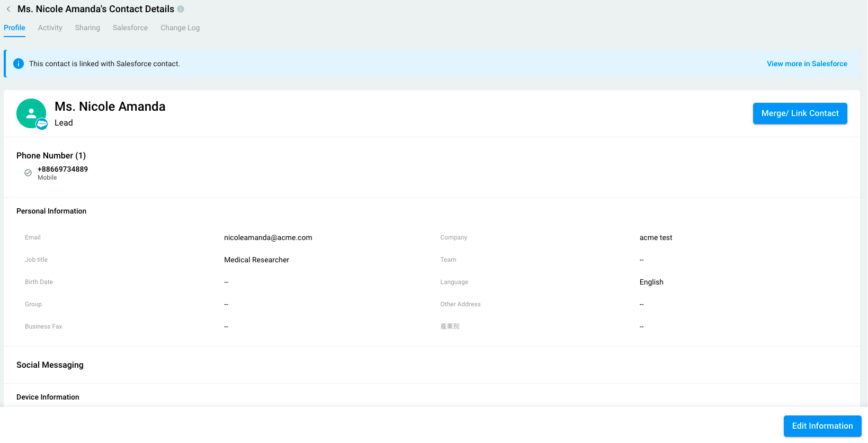The width and height of the screenshot is (868, 443).
Task: Click the Medical Researcher job title value
Action: click(x=256, y=260)
